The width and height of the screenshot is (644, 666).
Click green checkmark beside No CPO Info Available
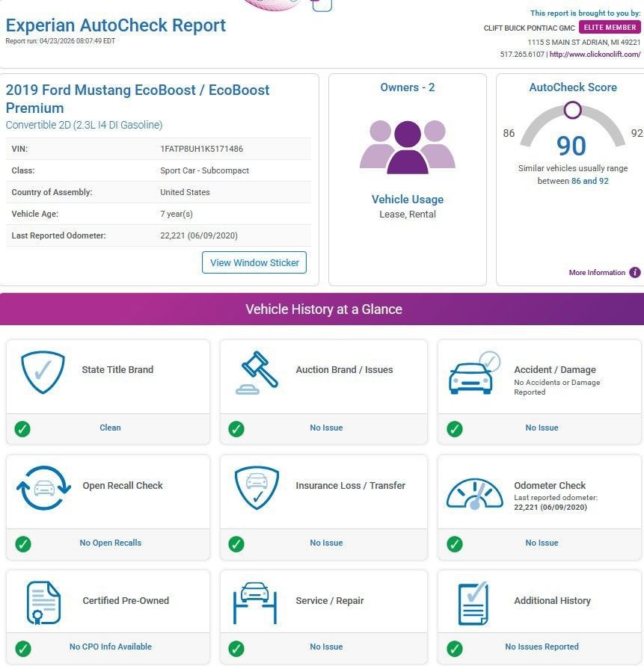(23, 647)
